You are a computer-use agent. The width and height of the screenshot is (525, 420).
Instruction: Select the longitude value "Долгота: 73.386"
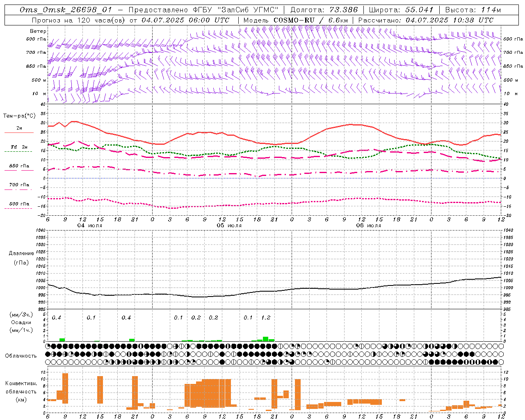(324, 10)
